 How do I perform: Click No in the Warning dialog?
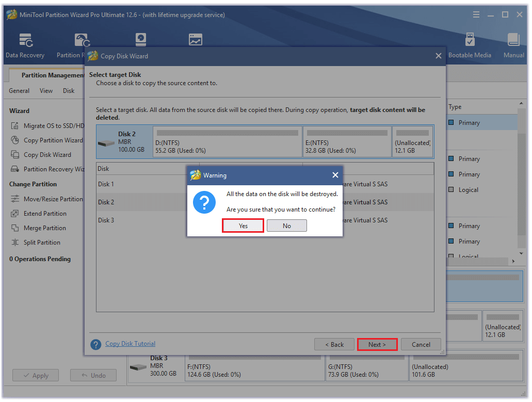click(x=287, y=226)
